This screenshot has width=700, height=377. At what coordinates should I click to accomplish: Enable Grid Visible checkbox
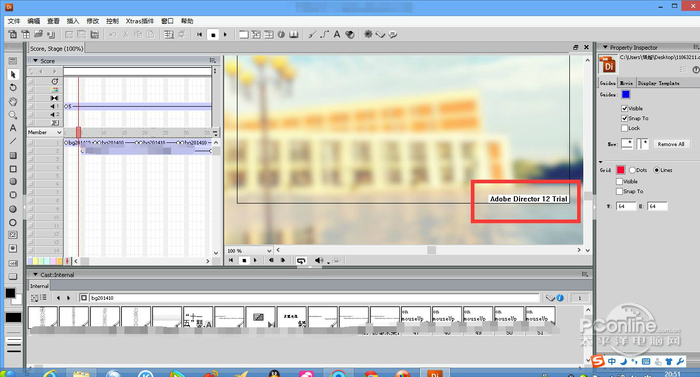coord(619,181)
